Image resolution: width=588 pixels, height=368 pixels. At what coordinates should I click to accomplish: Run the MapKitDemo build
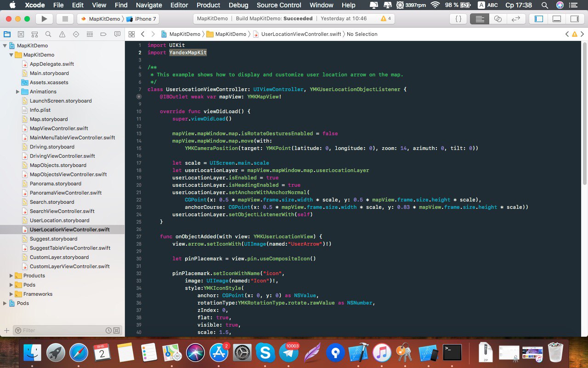pos(44,19)
